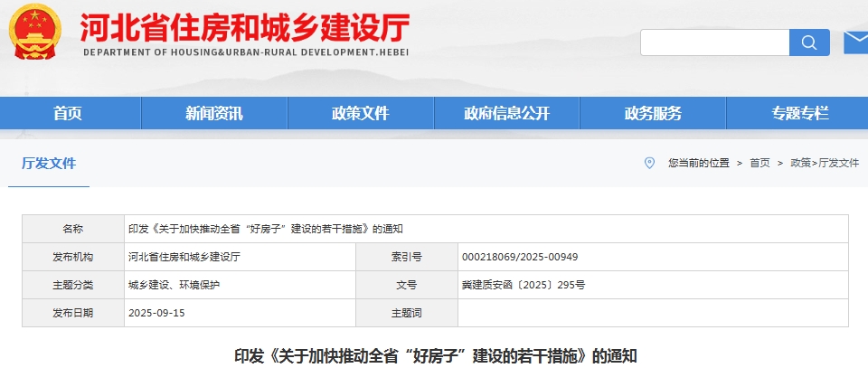868x368 pixels.
Task: Open the mail envelope icon
Action: [855, 42]
